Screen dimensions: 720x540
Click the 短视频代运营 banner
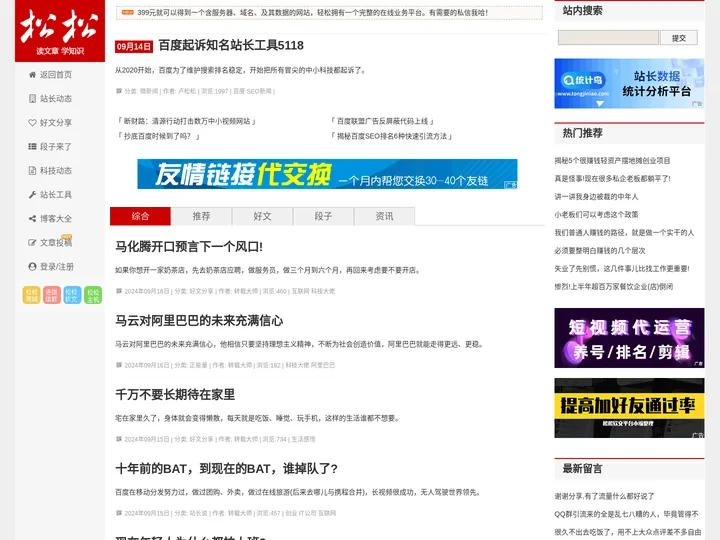[629, 338]
